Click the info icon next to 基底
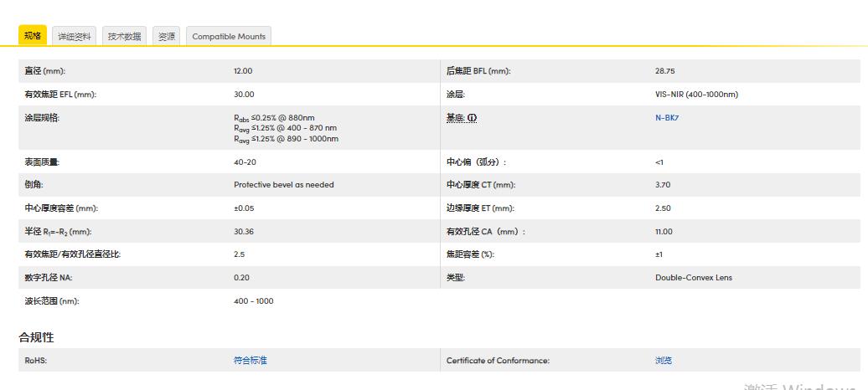Screen dimensions: 868x390 (x=473, y=118)
